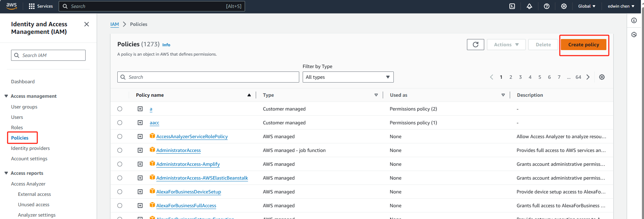
Task: Select radio for policy a
Action: [x=120, y=109]
